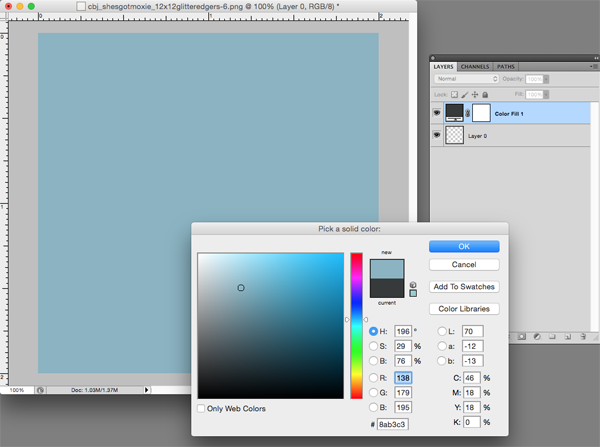Click the H value field 196
600x447 pixels.
click(403, 331)
